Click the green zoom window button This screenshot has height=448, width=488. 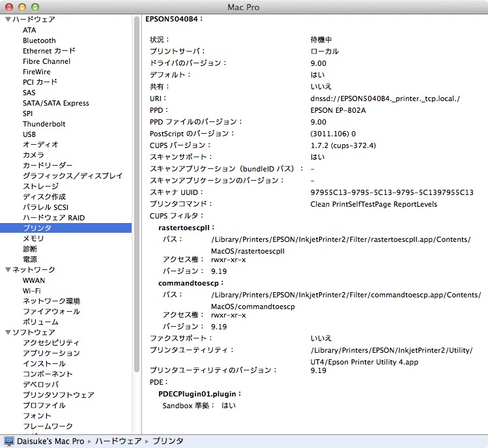35,7
